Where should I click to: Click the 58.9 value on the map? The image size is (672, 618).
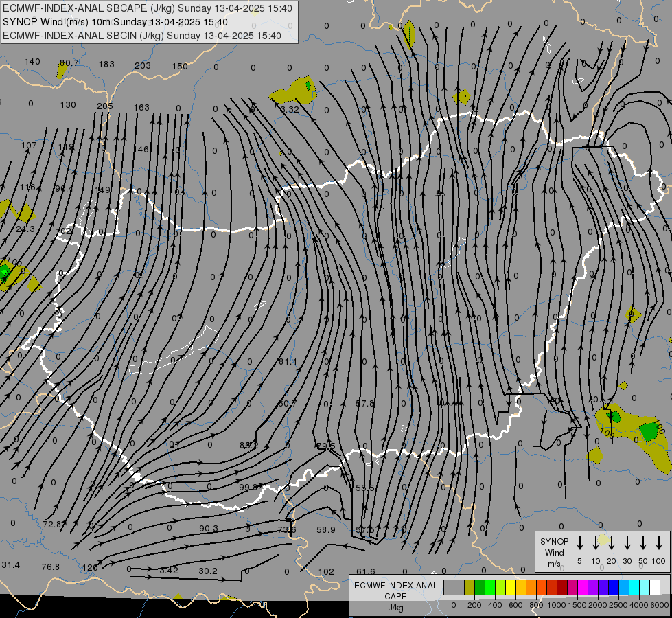tap(326, 530)
